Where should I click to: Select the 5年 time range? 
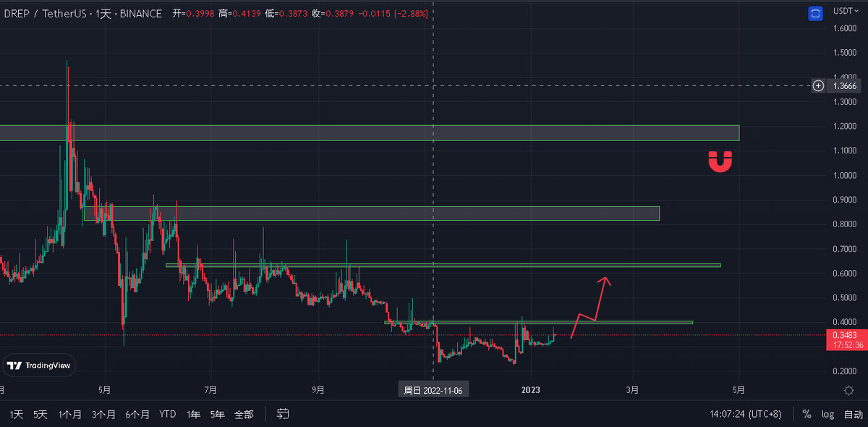[x=217, y=415]
